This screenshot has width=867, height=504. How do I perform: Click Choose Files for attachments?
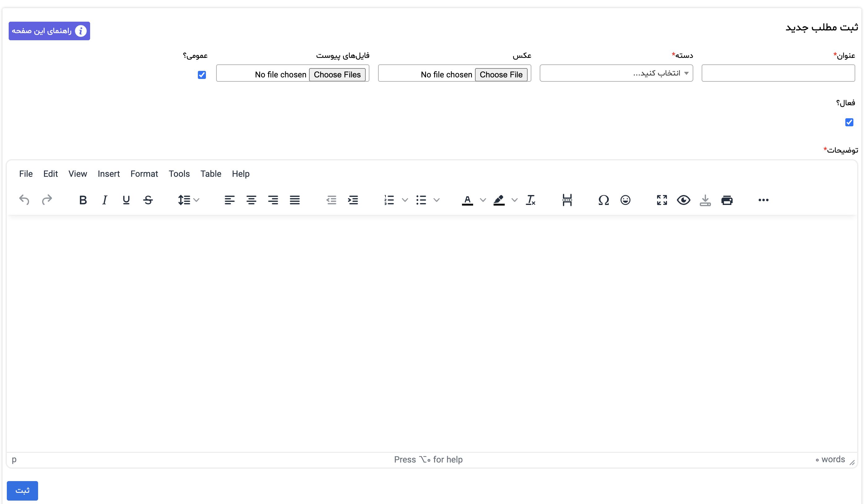[x=337, y=74]
